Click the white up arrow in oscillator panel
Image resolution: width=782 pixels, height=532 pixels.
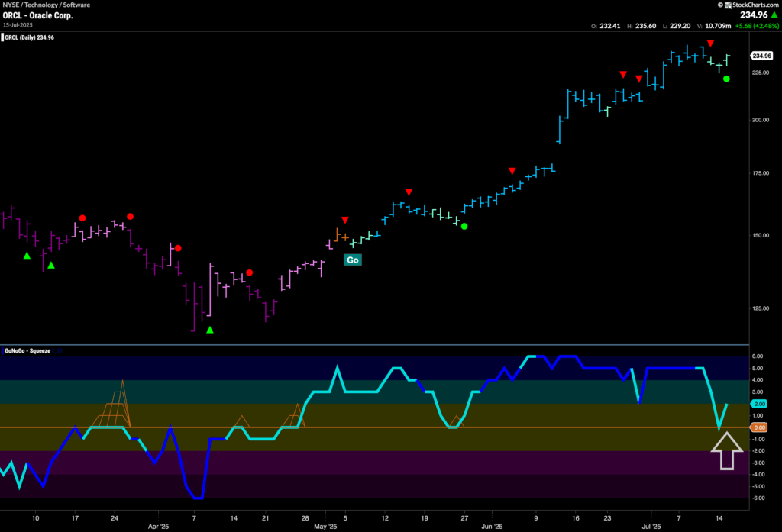[x=726, y=451]
